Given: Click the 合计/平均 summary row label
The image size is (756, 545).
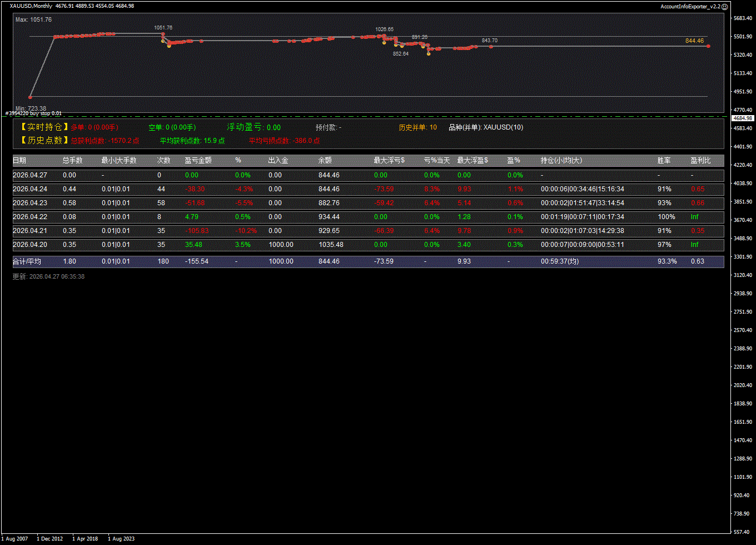Looking at the screenshot, I should pyautogui.click(x=27, y=261).
